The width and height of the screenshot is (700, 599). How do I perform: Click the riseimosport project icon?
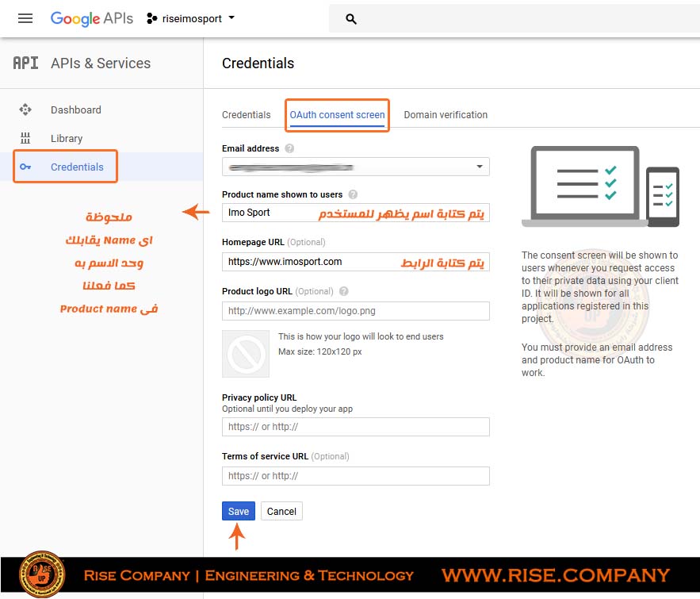[151, 18]
